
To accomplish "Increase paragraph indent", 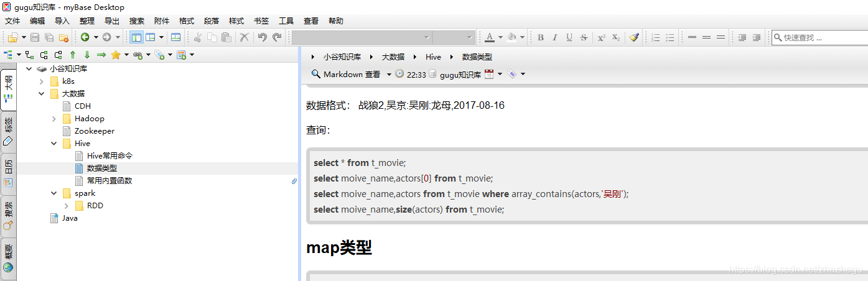I will pos(757,37).
